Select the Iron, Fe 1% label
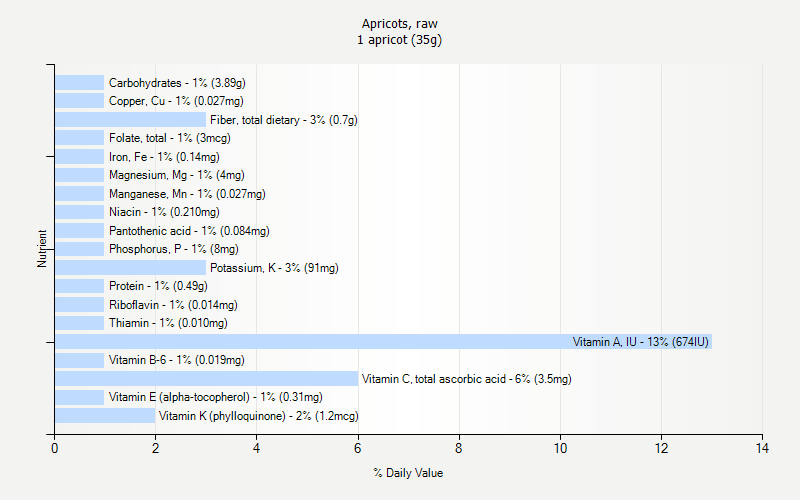Screen dimensions: 800x500 click(x=164, y=157)
